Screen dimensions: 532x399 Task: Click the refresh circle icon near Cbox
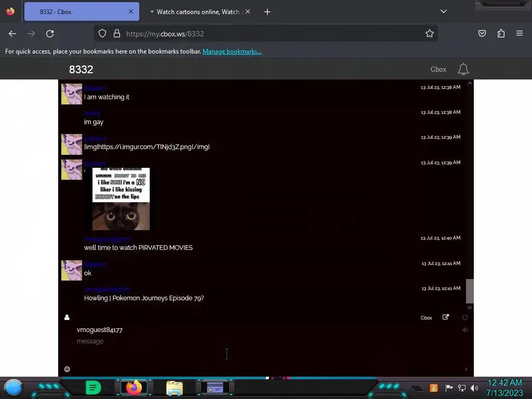[x=465, y=317]
